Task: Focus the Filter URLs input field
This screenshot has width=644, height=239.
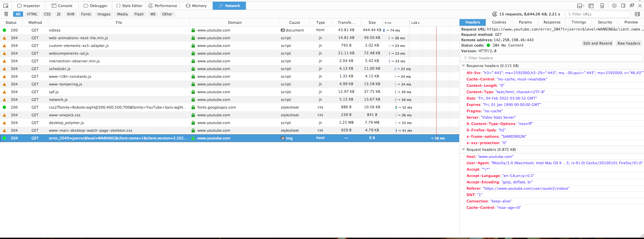Action: click(x=597, y=14)
